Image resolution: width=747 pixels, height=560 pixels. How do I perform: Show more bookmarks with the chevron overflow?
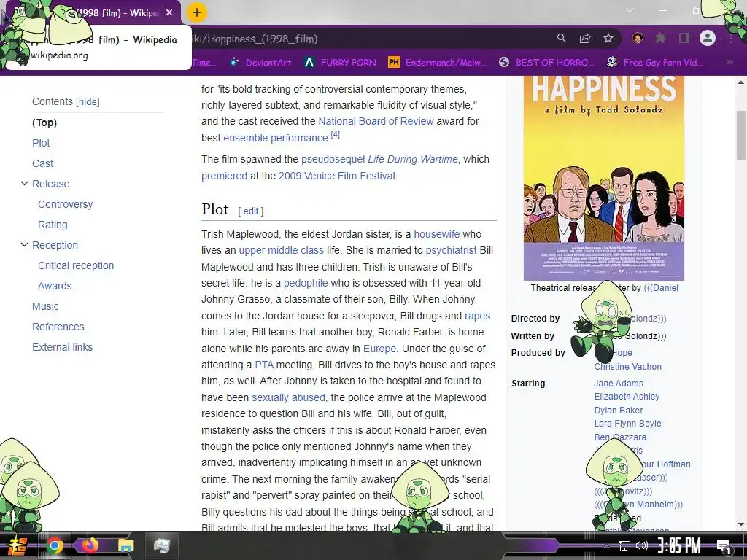pyautogui.click(x=729, y=63)
